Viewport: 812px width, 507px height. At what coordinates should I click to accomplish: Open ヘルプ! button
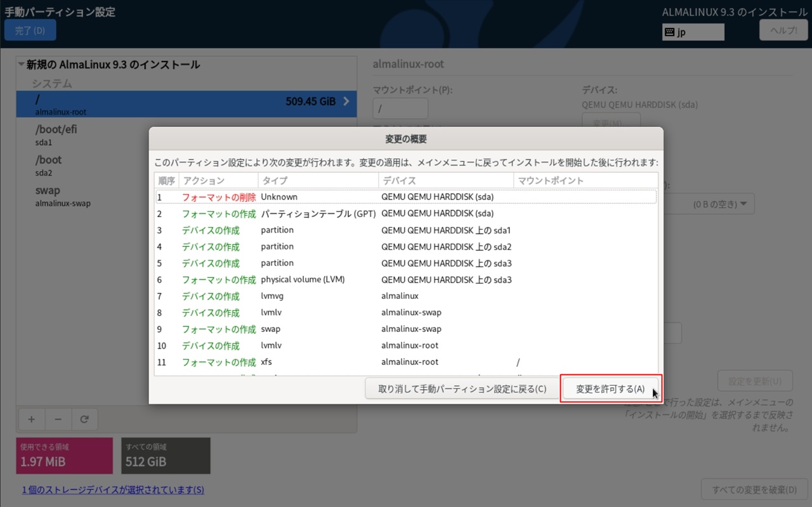pyautogui.click(x=783, y=30)
